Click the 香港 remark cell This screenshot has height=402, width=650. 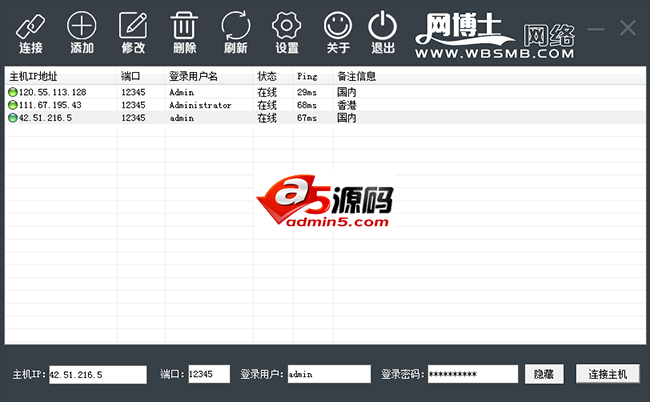(x=347, y=105)
